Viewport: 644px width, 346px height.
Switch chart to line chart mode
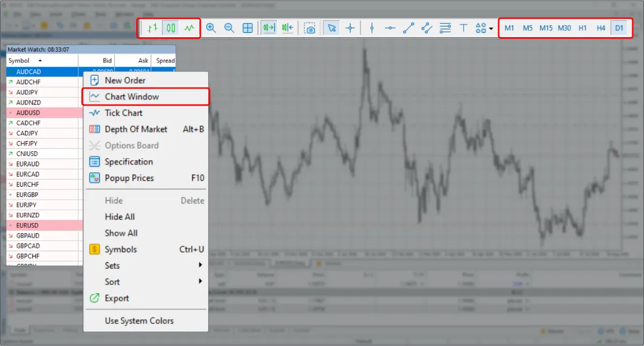pyautogui.click(x=189, y=28)
